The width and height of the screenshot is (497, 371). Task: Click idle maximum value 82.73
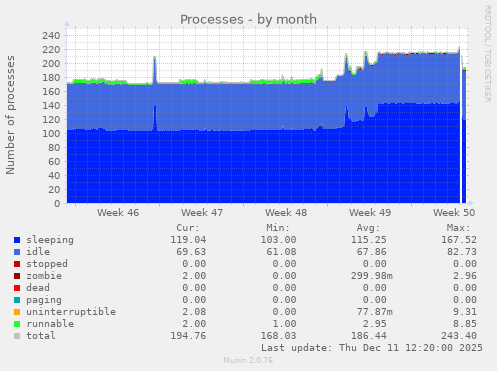[462, 252]
